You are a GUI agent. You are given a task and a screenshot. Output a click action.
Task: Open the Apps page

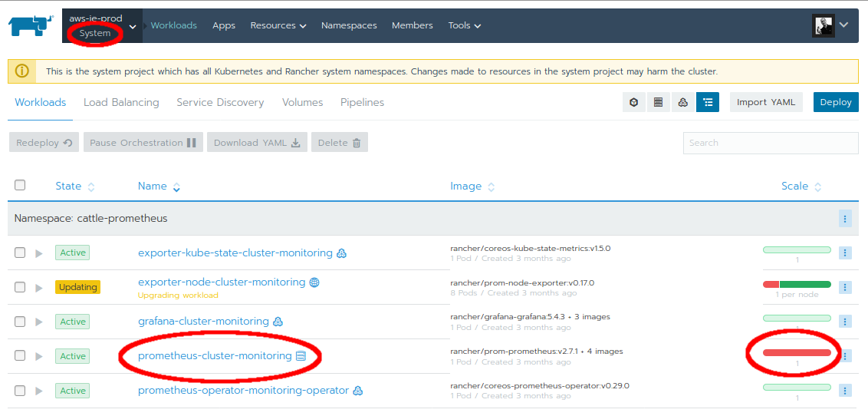coord(224,25)
